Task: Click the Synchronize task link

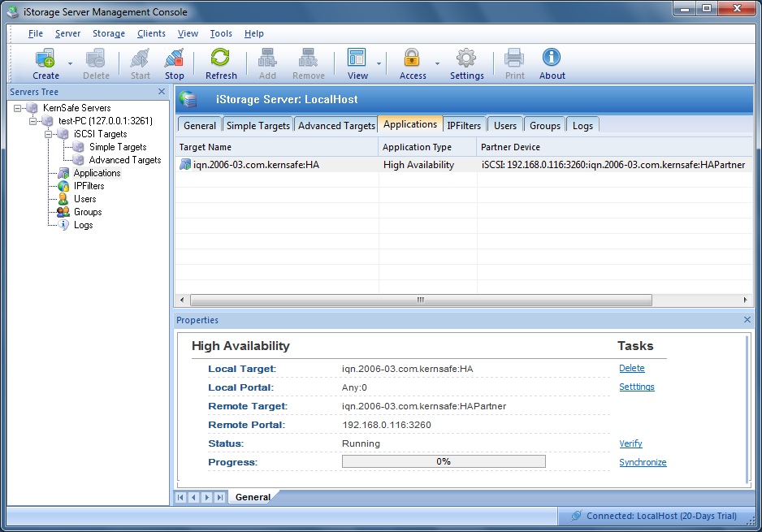Action: click(643, 462)
